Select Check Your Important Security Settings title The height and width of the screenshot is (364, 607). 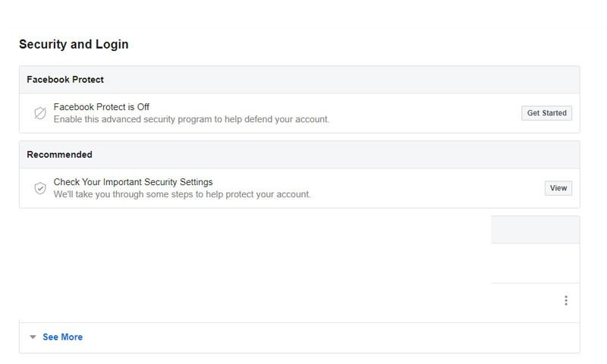tap(134, 182)
